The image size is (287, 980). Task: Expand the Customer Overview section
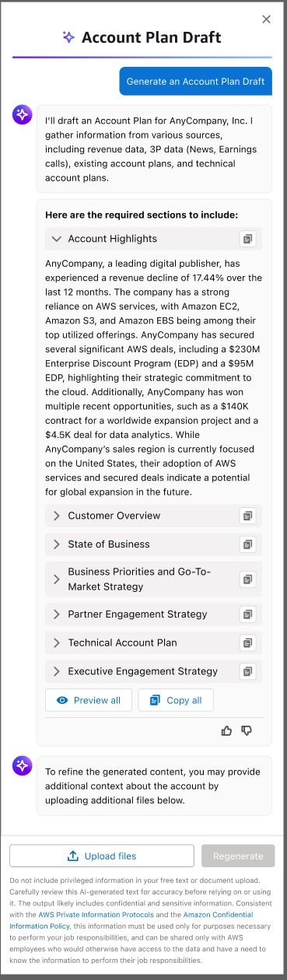57,516
